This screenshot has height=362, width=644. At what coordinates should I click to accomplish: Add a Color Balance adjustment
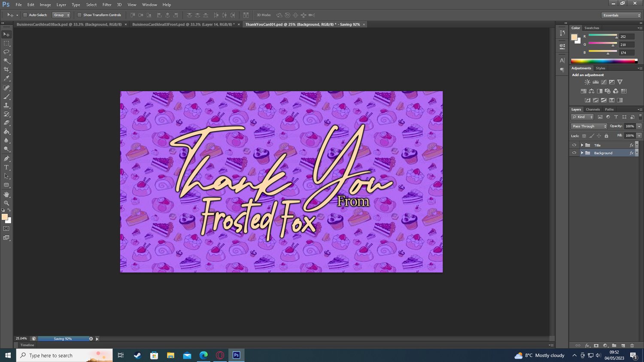coord(592,91)
